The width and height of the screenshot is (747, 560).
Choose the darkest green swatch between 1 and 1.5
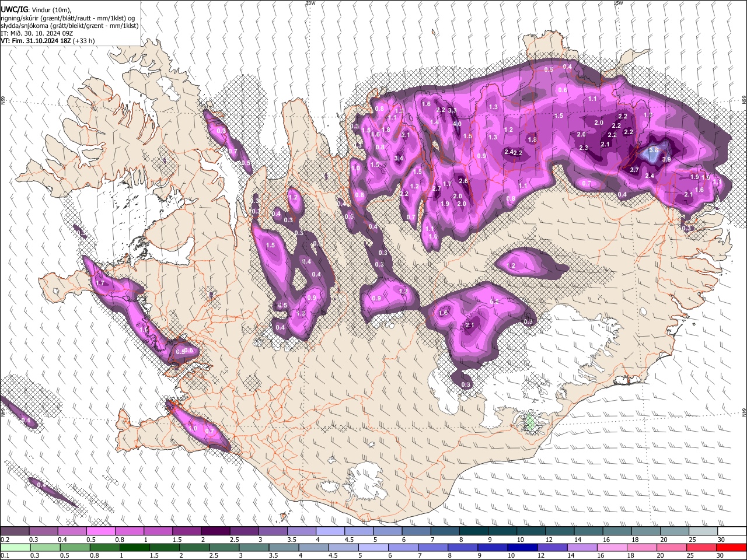tap(134, 547)
